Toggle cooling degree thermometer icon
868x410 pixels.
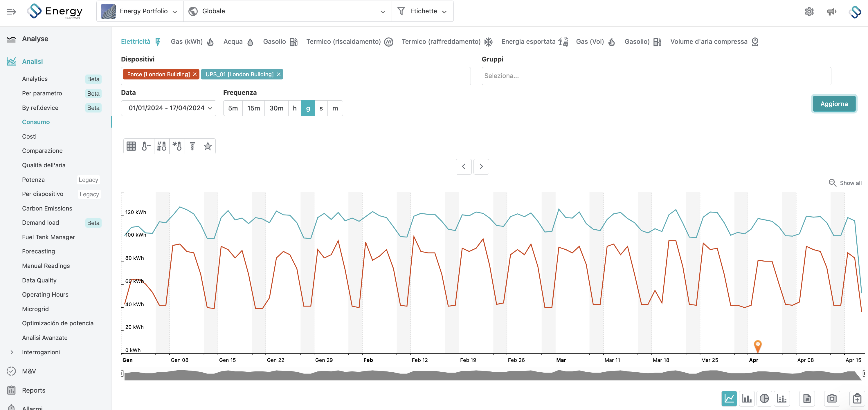(177, 146)
